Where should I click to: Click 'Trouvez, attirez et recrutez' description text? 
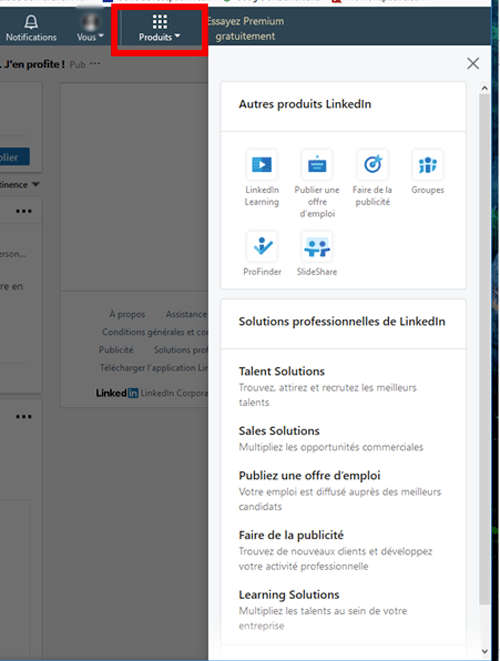[x=328, y=395]
